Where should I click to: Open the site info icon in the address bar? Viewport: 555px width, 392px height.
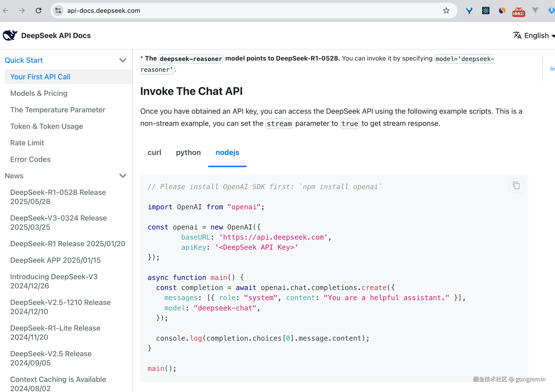[58, 11]
